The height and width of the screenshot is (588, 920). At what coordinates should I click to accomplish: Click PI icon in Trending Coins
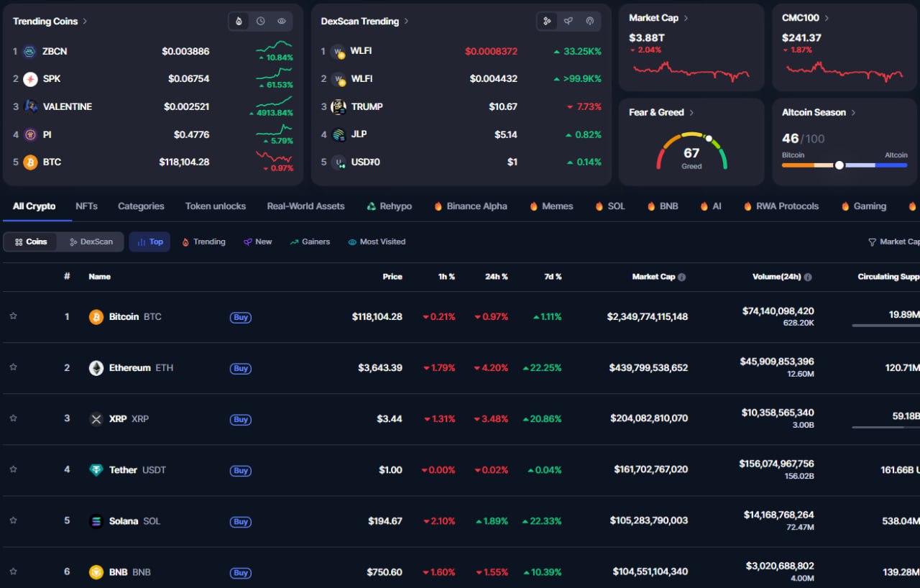30,134
